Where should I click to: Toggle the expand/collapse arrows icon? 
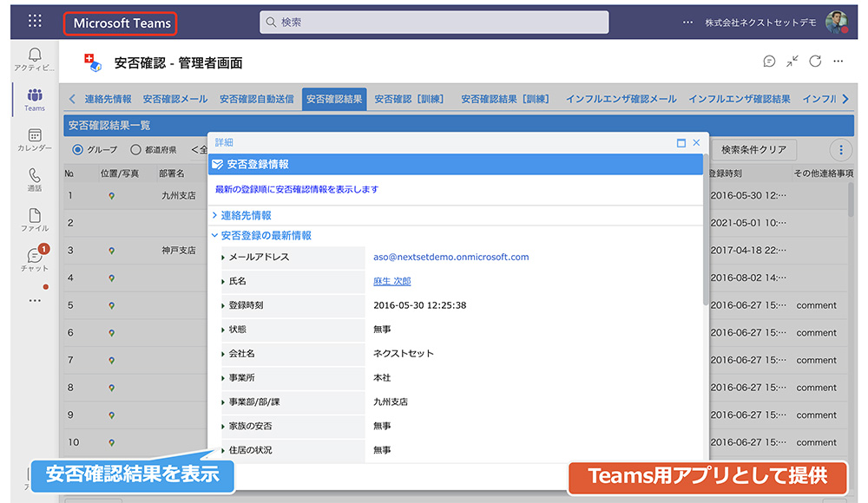(792, 62)
